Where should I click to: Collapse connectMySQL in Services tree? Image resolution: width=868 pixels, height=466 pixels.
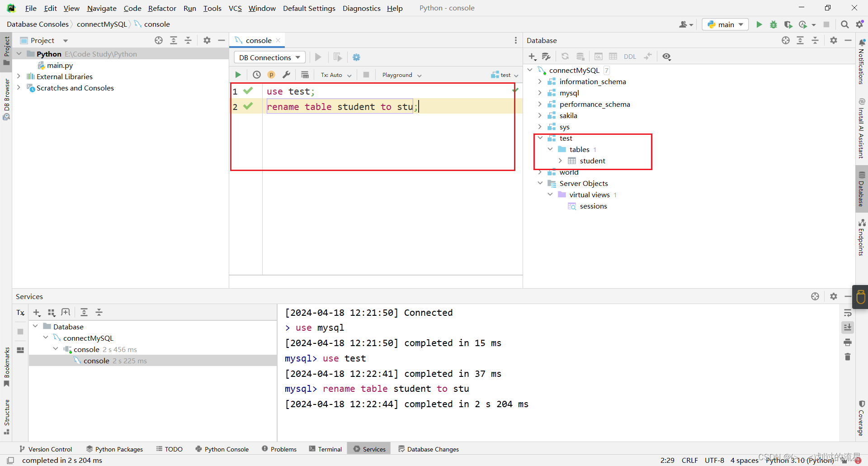click(46, 338)
